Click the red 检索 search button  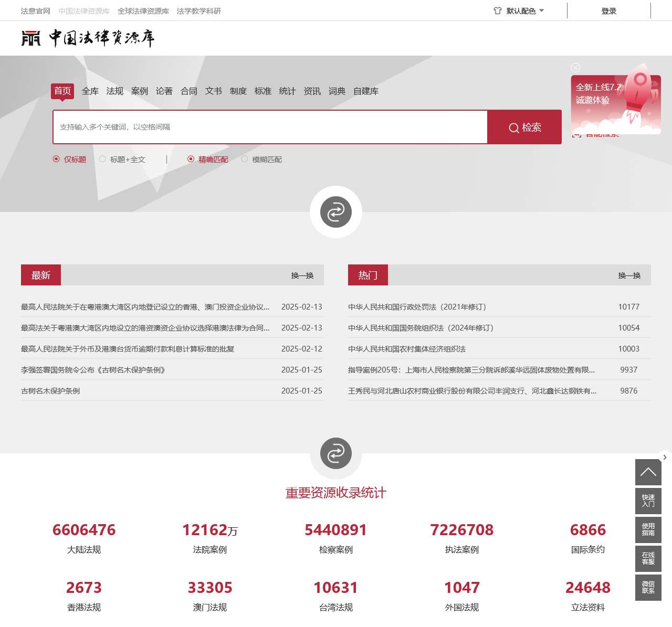point(524,127)
